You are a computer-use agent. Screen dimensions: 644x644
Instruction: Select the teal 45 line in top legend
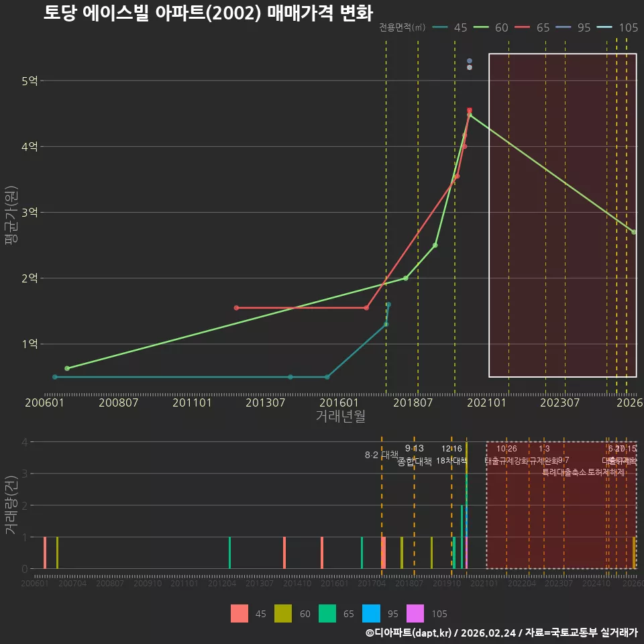pyautogui.click(x=440, y=28)
